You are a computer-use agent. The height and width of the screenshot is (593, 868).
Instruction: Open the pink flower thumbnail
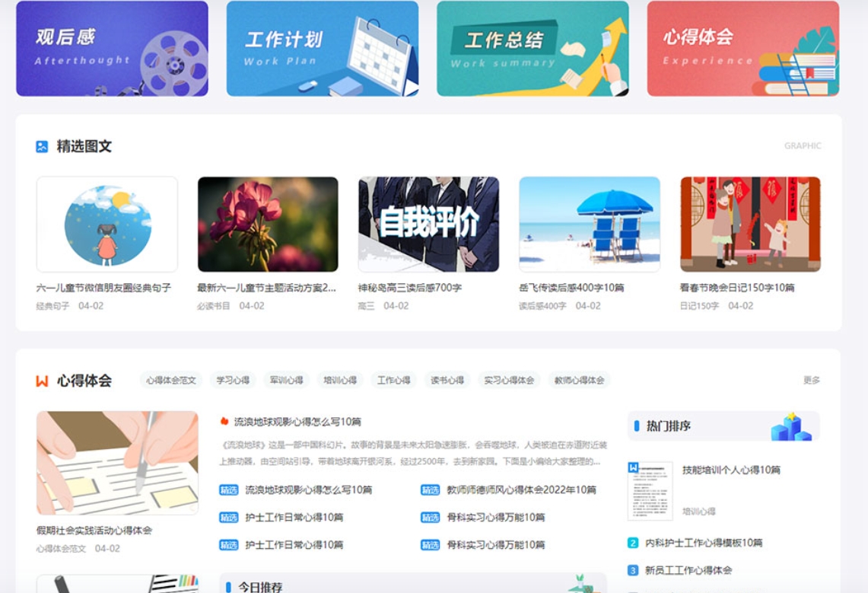point(268,225)
